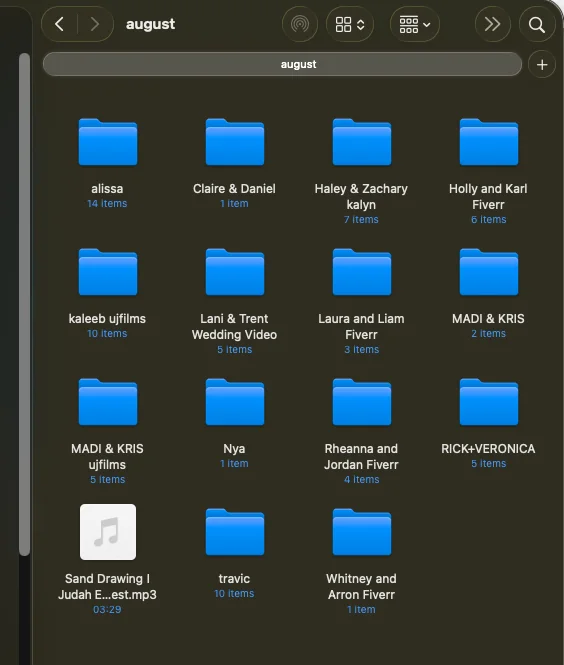Click the AirDrop toolbar icon

click(x=300, y=24)
